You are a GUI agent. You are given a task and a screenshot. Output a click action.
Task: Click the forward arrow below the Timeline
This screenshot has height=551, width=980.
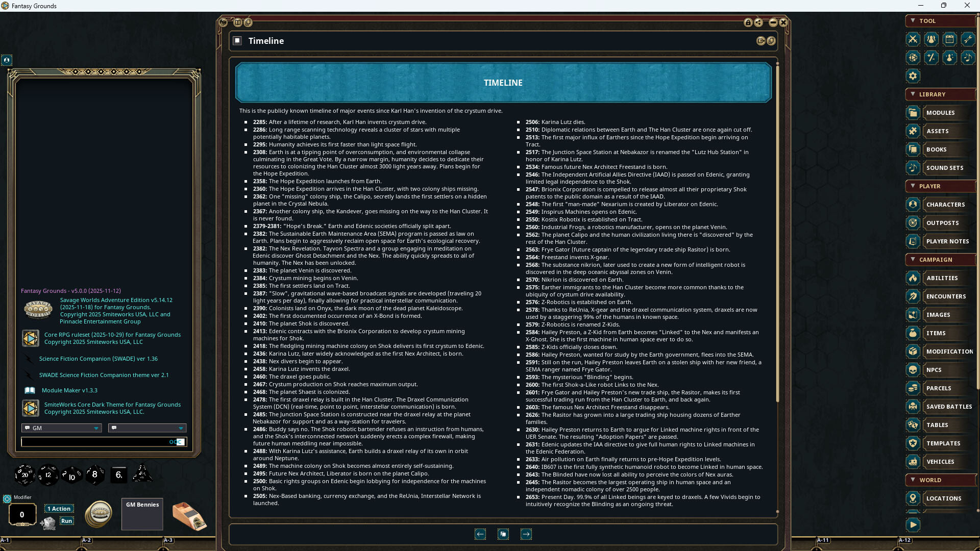click(x=526, y=534)
